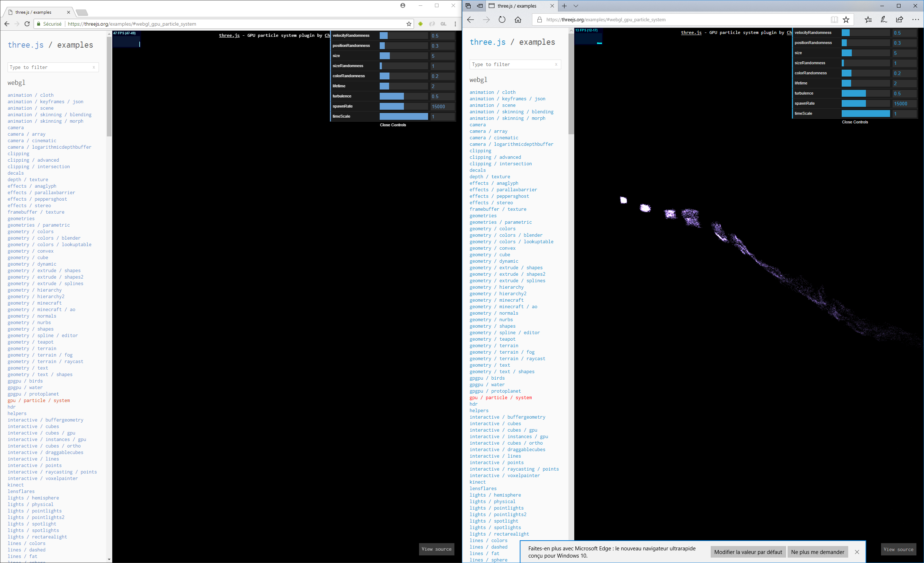Toggle reading view in Edge address bar
The height and width of the screenshot is (563, 924).
pos(834,19)
